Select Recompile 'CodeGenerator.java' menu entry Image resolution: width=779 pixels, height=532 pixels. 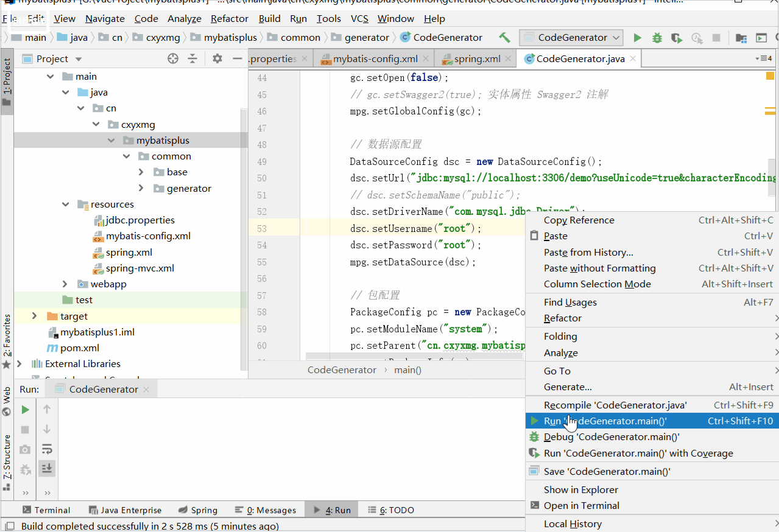point(652,405)
